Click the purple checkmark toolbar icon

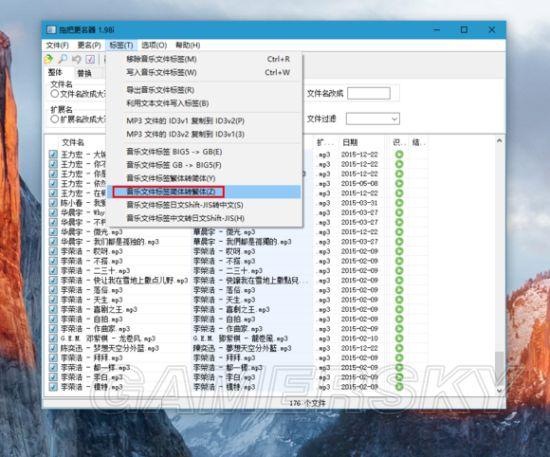(90, 59)
